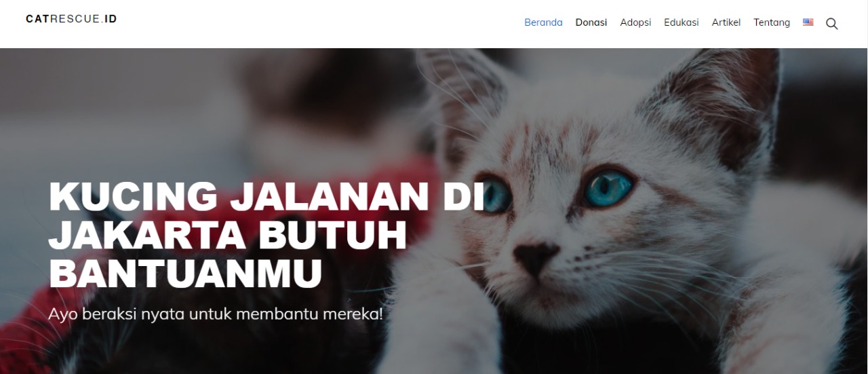Image resolution: width=868 pixels, height=374 pixels.
Task: Open the Donasi page
Action: coord(591,22)
